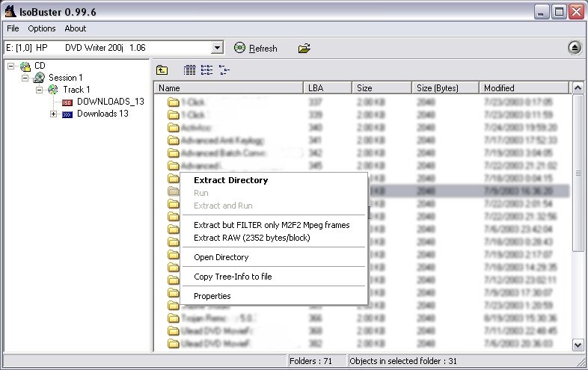588x370 pixels.
Task: Click the scroll down arrow of file list
Action: click(578, 345)
